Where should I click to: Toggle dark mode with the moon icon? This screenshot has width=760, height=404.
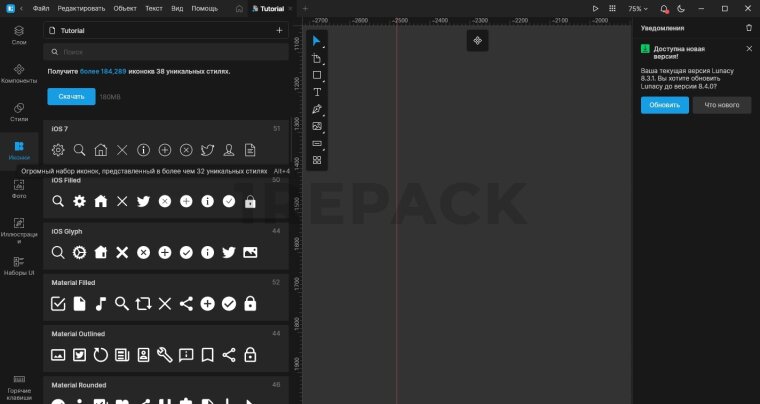pos(680,8)
